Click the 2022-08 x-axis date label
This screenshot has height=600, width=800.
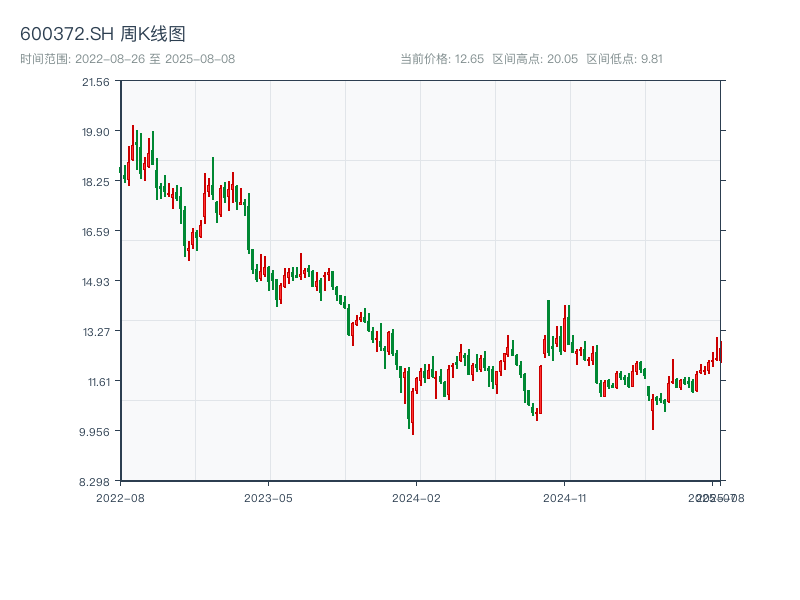pyautogui.click(x=120, y=497)
